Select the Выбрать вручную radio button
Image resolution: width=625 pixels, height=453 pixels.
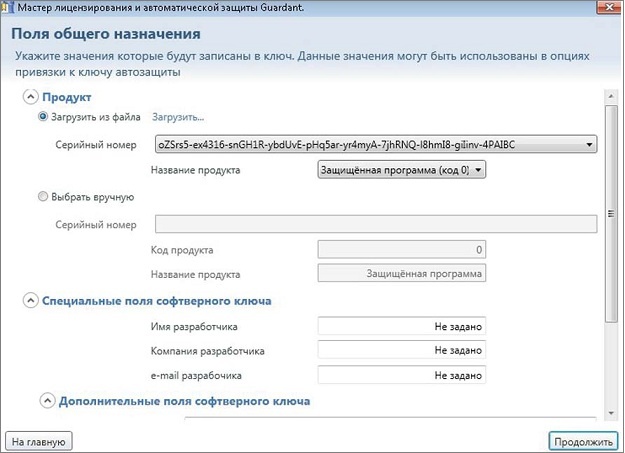tap(42, 197)
